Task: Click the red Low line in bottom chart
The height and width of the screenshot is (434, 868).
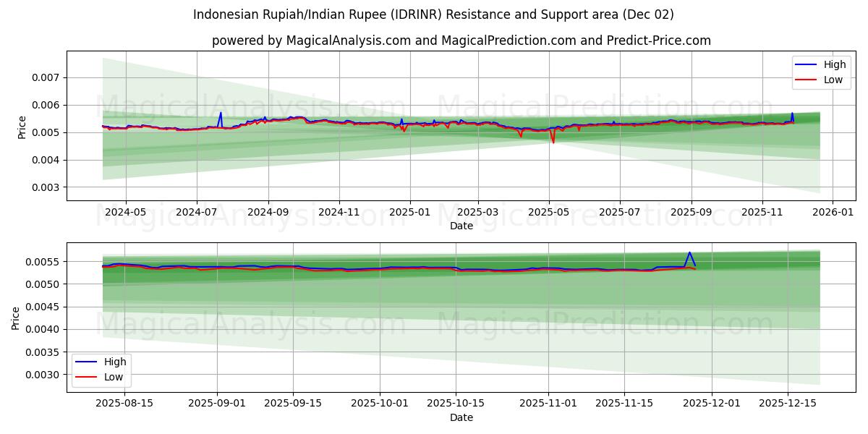Action: pyautogui.click(x=434, y=268)
